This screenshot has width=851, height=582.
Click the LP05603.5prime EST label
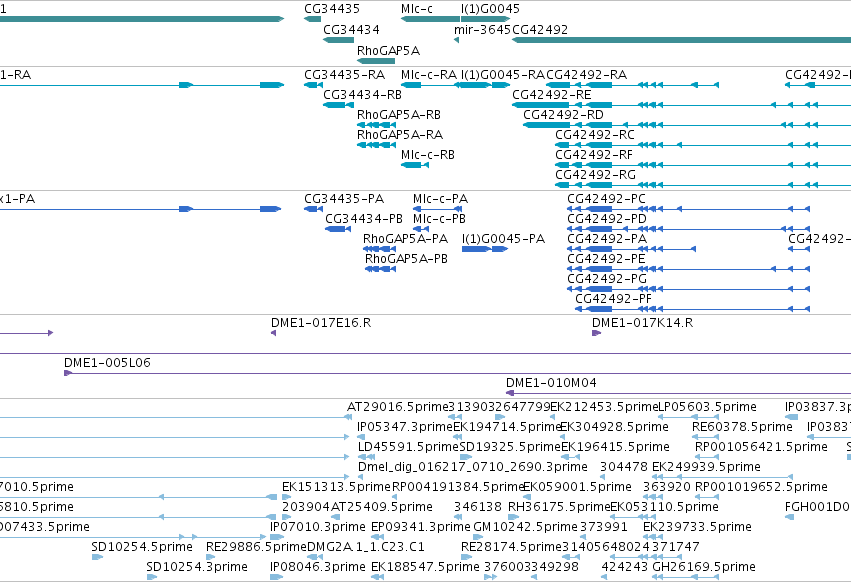(707, 407)
